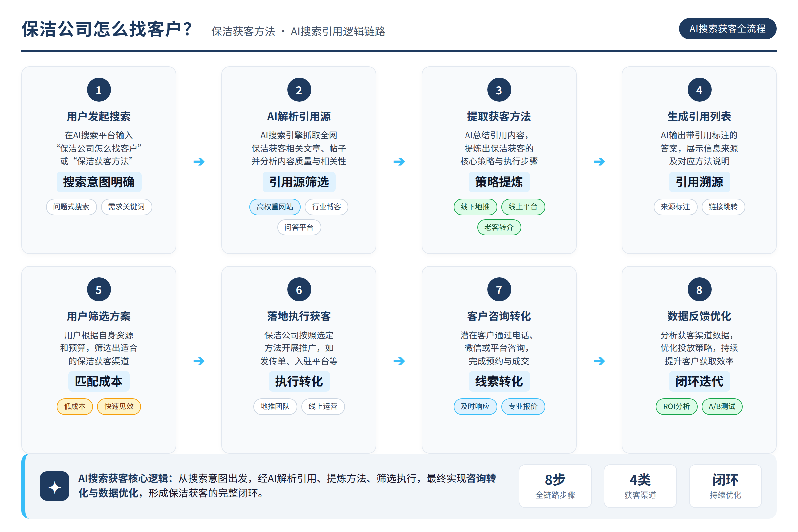The image size is (798, 532).
Task: Click the 线索转化 highlight label
Action: [499, 381]
